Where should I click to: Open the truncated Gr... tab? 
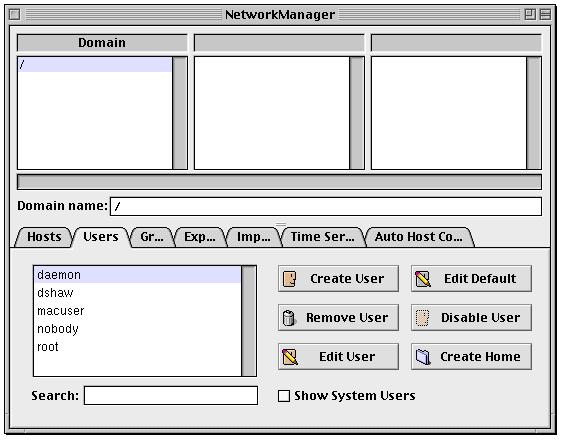152,237
